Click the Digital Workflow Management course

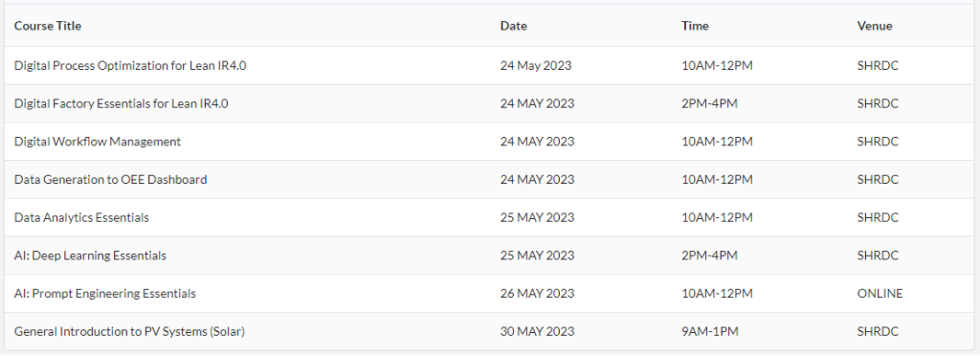[x=98, y=142]
